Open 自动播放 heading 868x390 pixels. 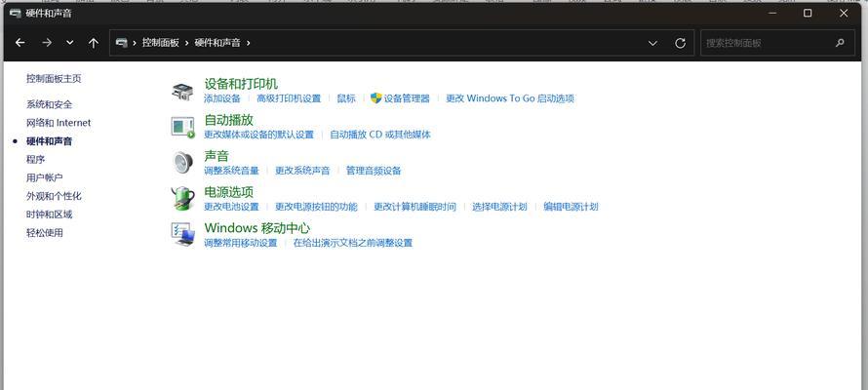click(x=228, y=120)
